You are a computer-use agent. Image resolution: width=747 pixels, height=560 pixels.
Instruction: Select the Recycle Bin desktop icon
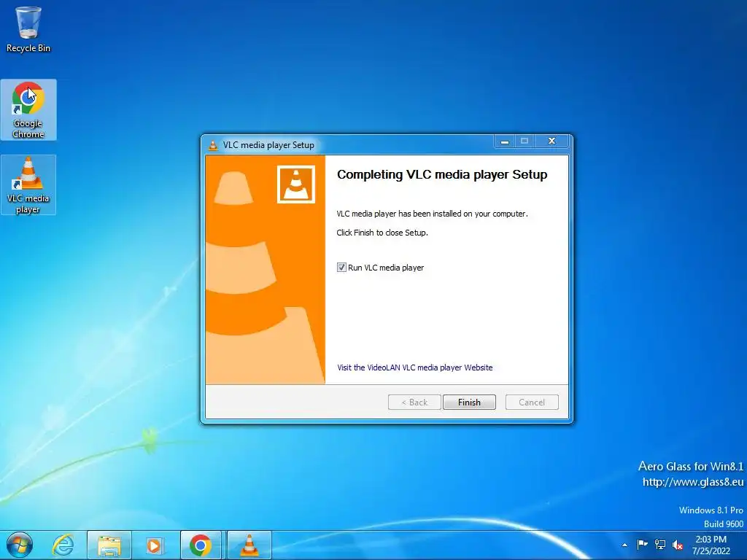tap(28, 29)
